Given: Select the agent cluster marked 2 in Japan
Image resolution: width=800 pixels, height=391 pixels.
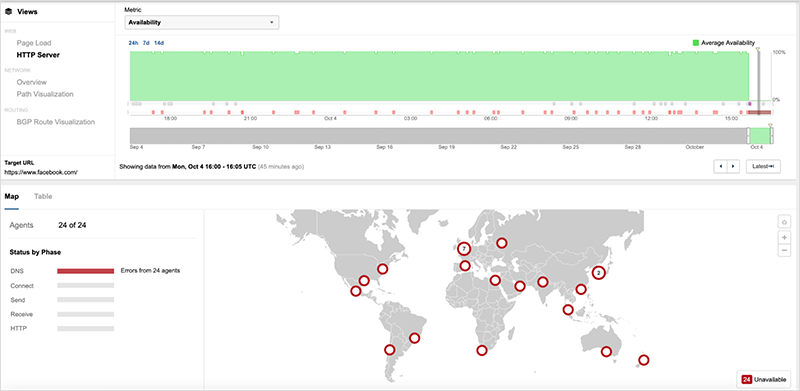Looking at the screenshot, I should tap(599, 273).
